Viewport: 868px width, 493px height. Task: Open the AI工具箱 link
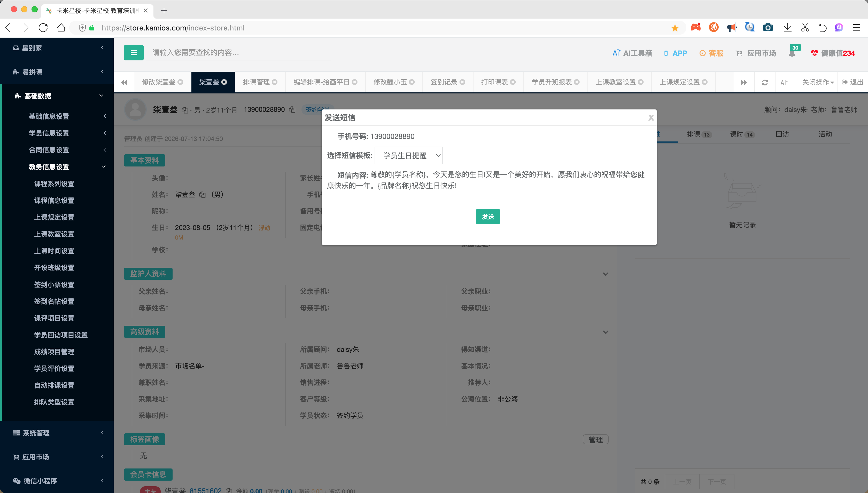coord(632,53)
